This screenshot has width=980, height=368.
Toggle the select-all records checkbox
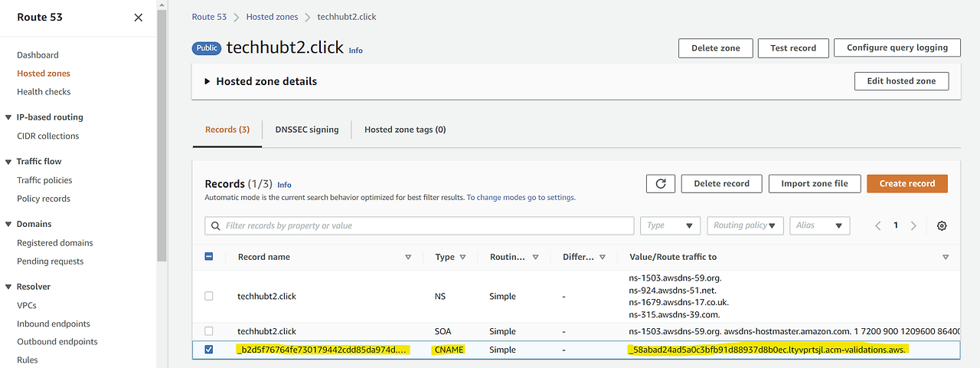tap(209, 257)
